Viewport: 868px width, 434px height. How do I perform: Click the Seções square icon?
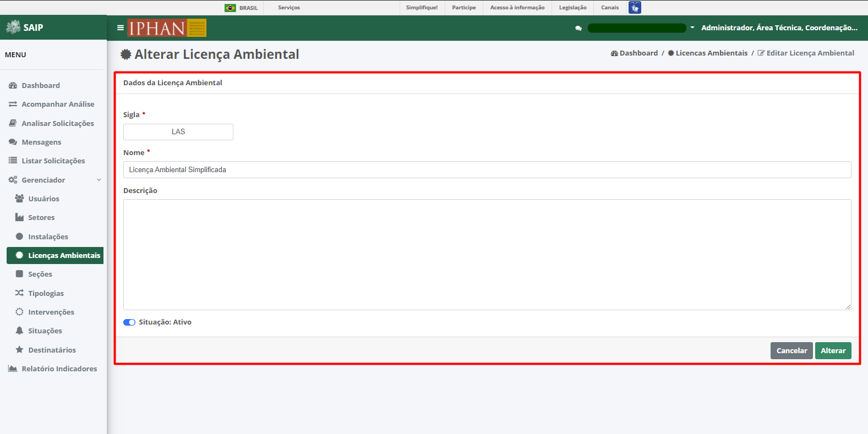pos(19,274)
